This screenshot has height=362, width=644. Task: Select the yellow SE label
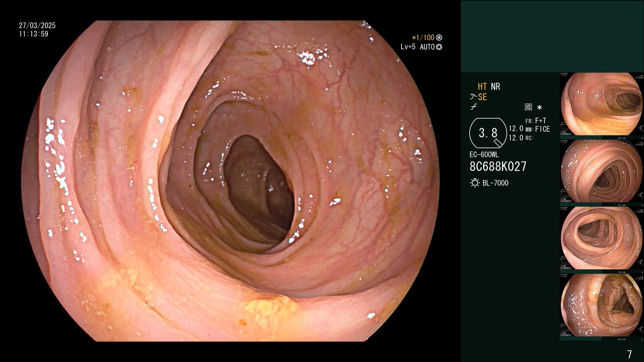coord(482,97)
